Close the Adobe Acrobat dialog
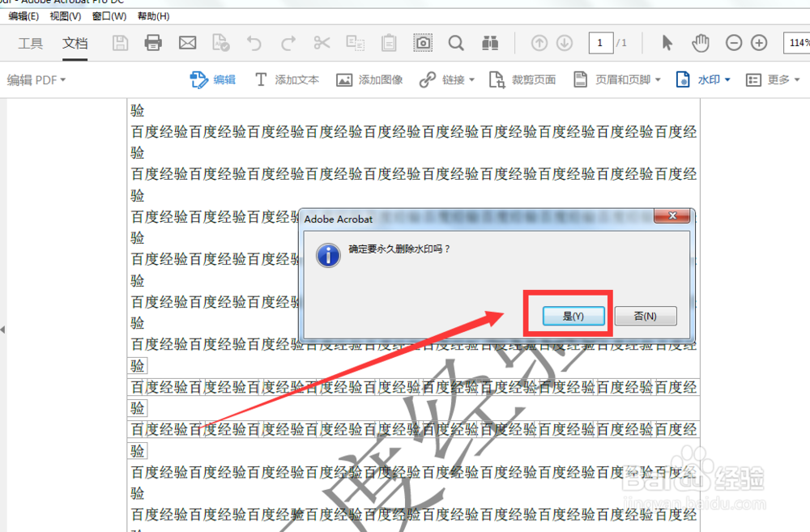This screenshot has width=810, height=532. (672, 216)
